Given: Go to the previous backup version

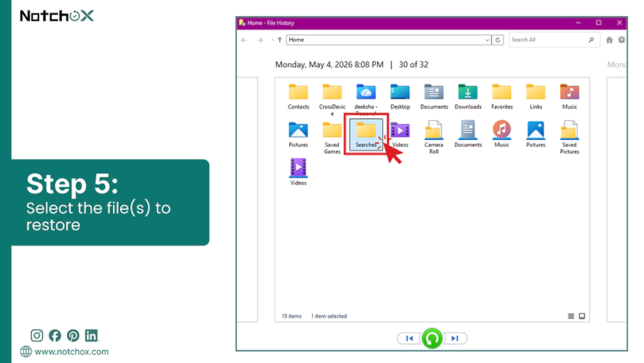Looking at the screenshot, I should pos(409,339).
